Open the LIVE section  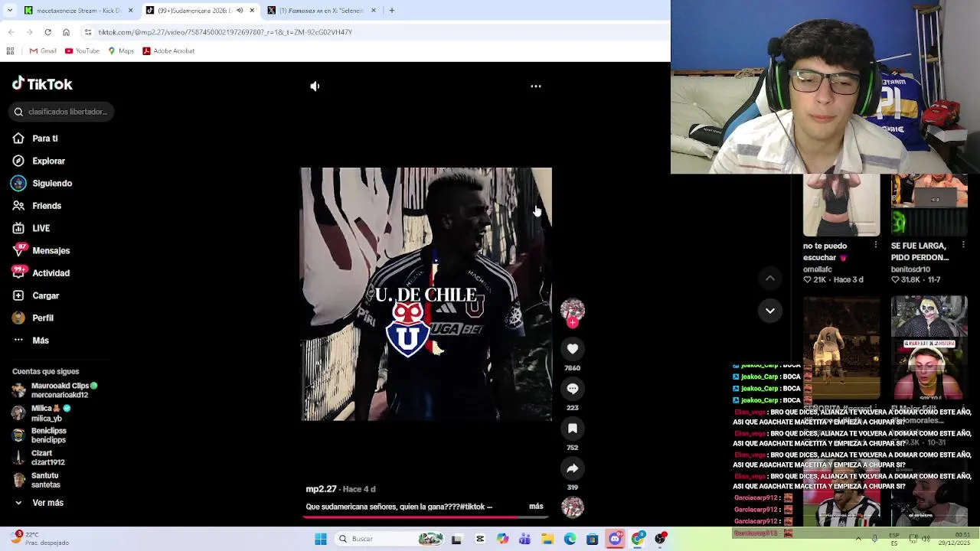[x=31, y=228]
